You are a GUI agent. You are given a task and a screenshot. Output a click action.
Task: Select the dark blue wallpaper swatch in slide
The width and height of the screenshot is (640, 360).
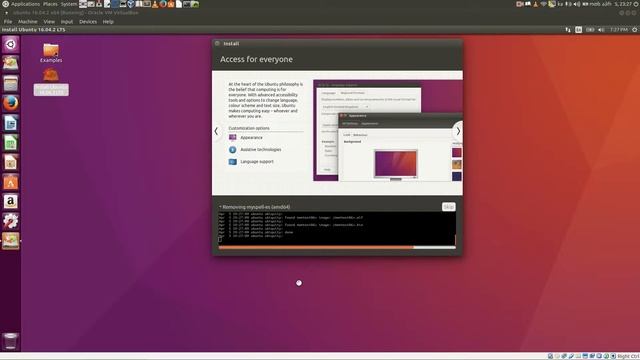click(x=457, y=176)
